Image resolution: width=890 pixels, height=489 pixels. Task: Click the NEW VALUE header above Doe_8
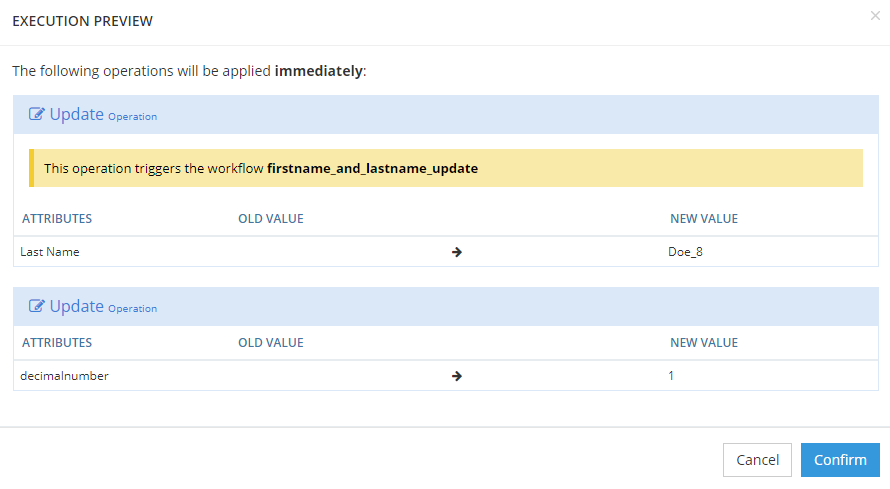[x=704, y=218]
